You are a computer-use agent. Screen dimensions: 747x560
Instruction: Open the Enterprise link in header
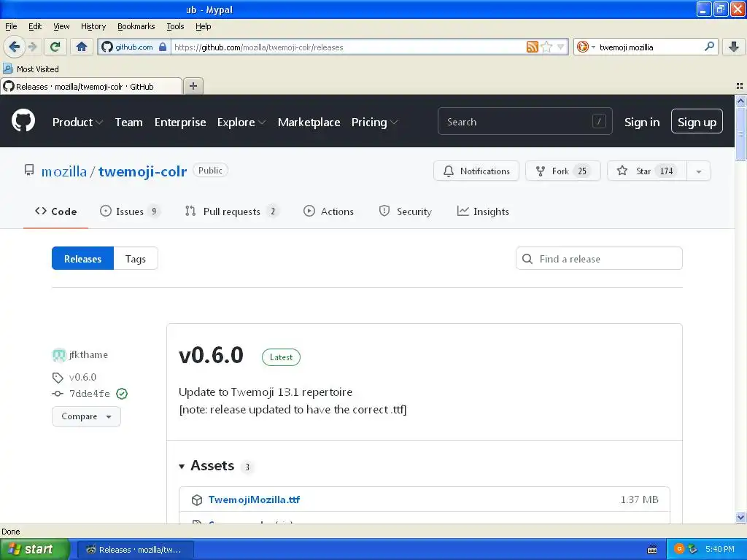click(180, 122)
